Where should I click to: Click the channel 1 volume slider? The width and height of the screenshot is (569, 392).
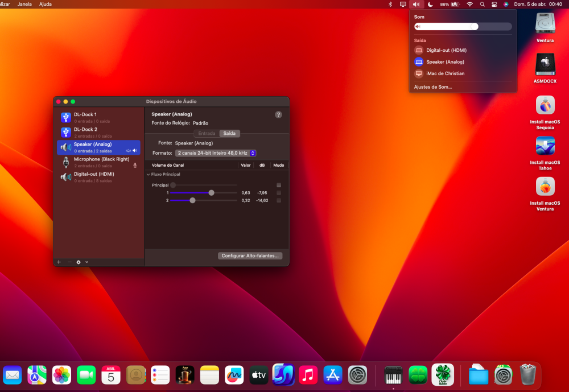pos(204,193)
